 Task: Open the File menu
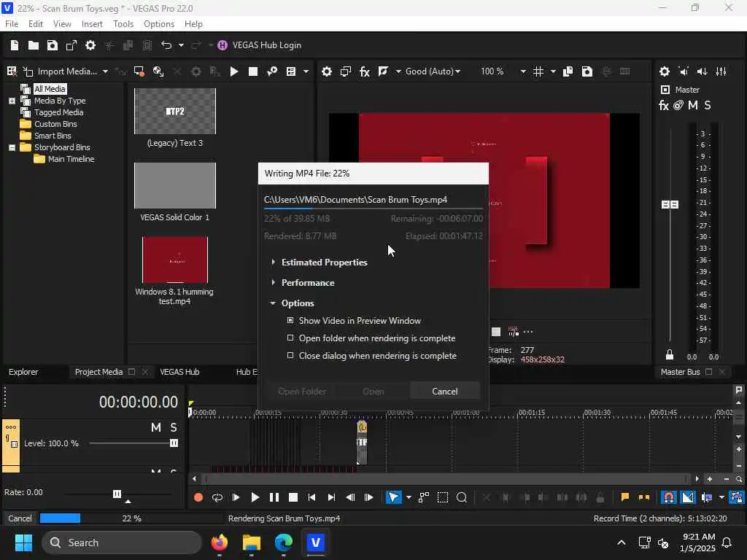[x=12, y=24]
